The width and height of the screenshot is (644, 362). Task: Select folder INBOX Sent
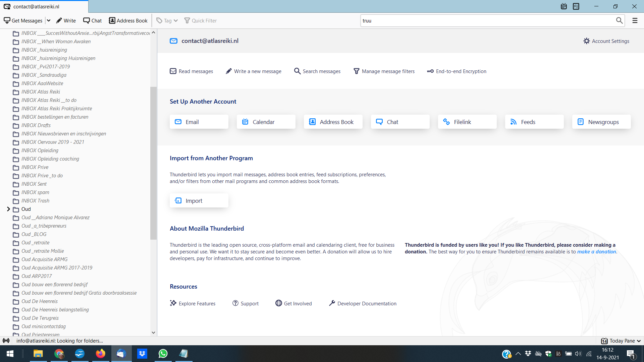click(34, 184)
